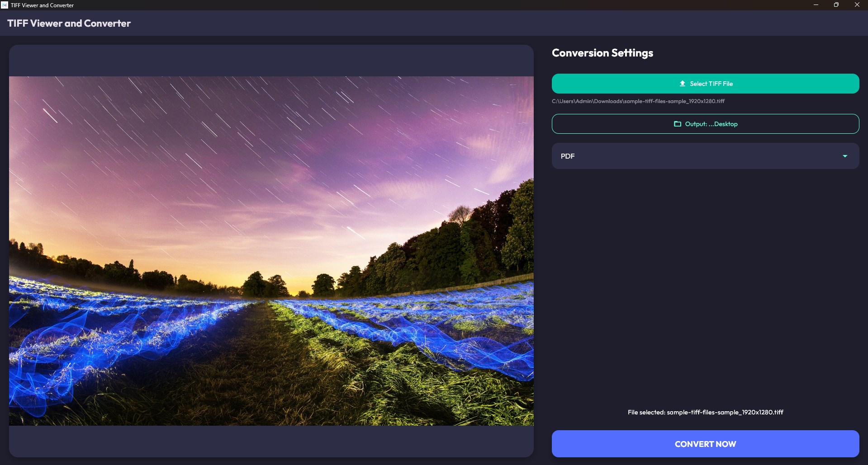868x465 pixels.
Task: Start conversion with the CONVERT NOW button
Action: coord(704,444)
